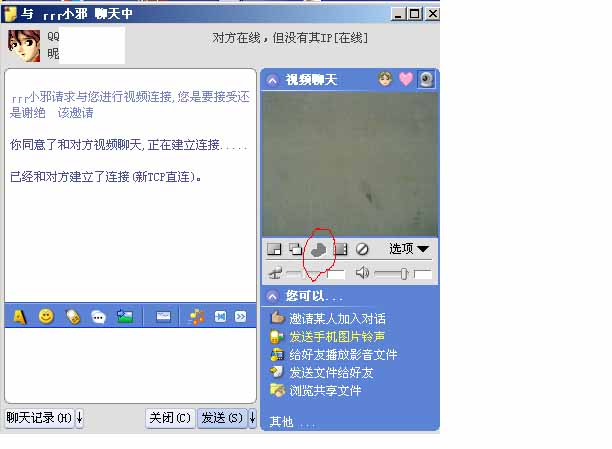The height and width of the screenshot is (449, 612).
Task: Click the contact avatar picture
Action: coord(24,46)
